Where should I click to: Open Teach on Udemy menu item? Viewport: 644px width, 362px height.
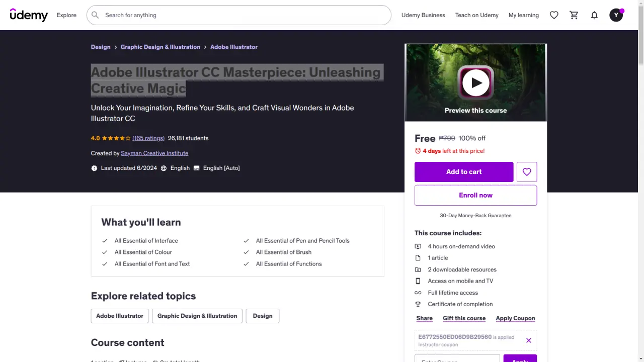point(477,15)
